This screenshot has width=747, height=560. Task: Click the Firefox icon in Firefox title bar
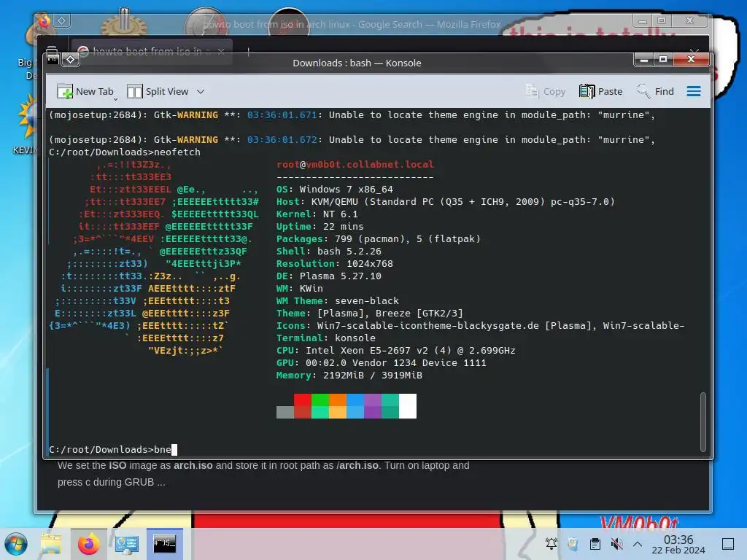point(44,21)
